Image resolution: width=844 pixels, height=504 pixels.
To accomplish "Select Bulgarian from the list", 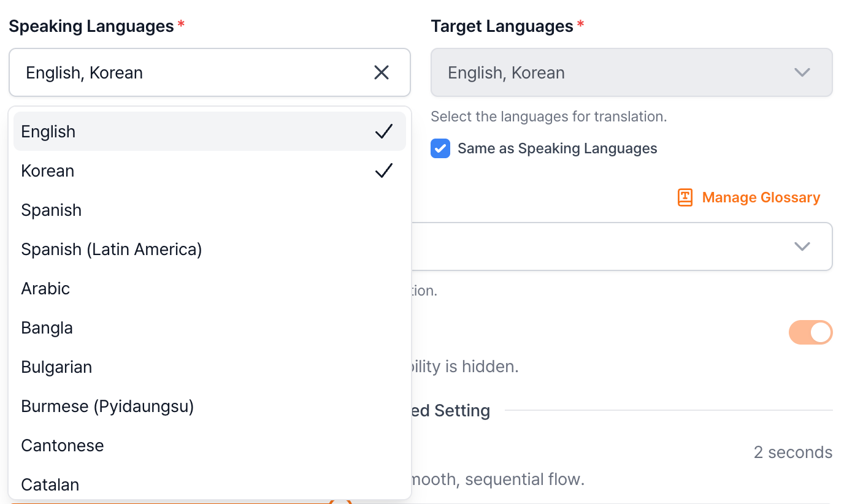I will pyautogui.click(x=56, y=367).
